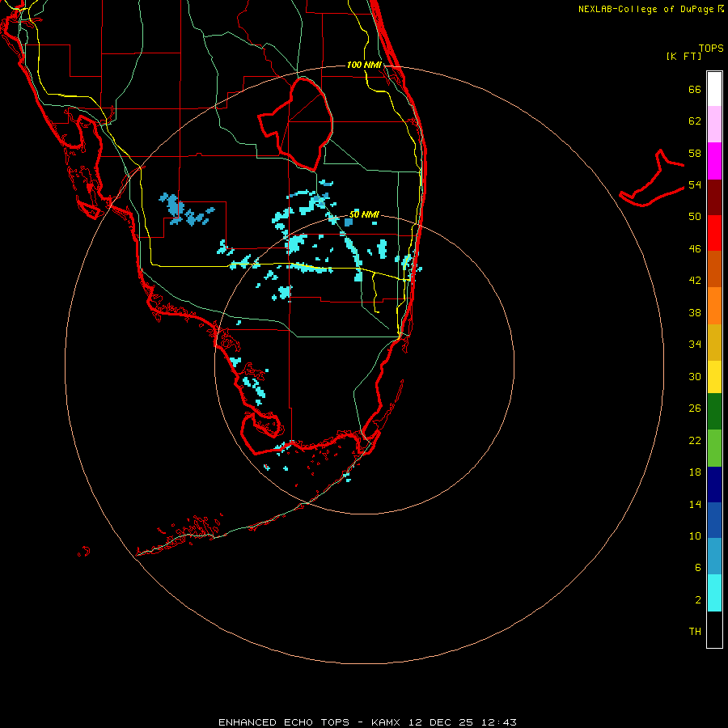Select the bright red 46 kft swatch
This screenshot has height=728, width=728.
pos(714,233)
